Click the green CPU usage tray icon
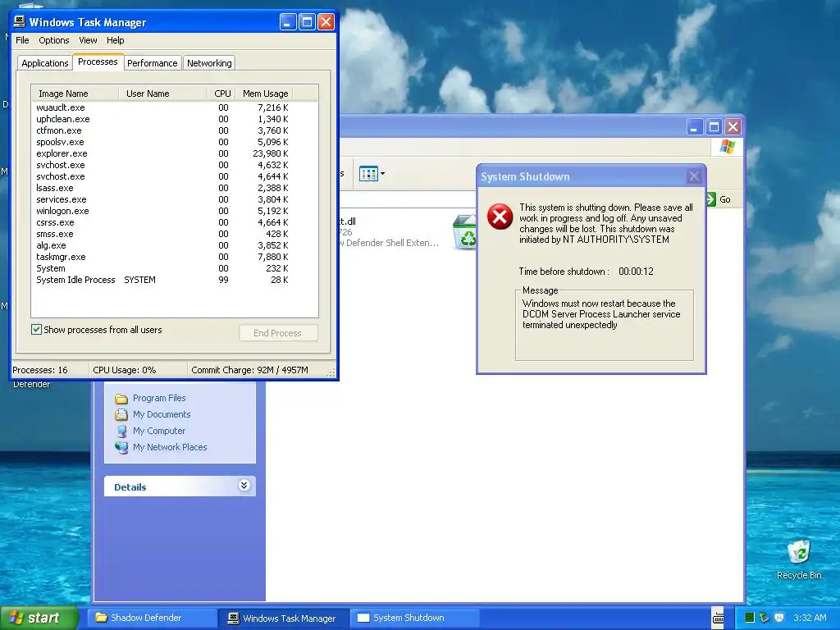 [x=750, y=618]
